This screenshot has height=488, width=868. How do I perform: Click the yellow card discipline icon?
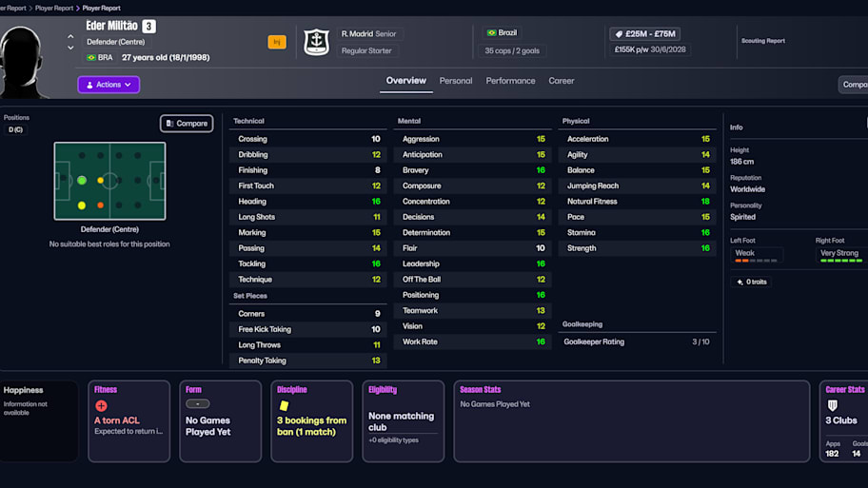(x=284, y=405)
